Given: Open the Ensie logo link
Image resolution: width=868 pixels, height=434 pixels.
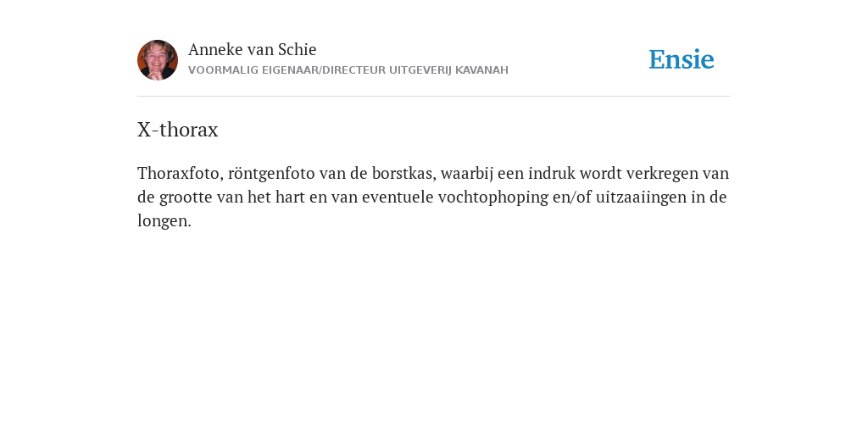Looking at the screenshot, I should 682,59.
